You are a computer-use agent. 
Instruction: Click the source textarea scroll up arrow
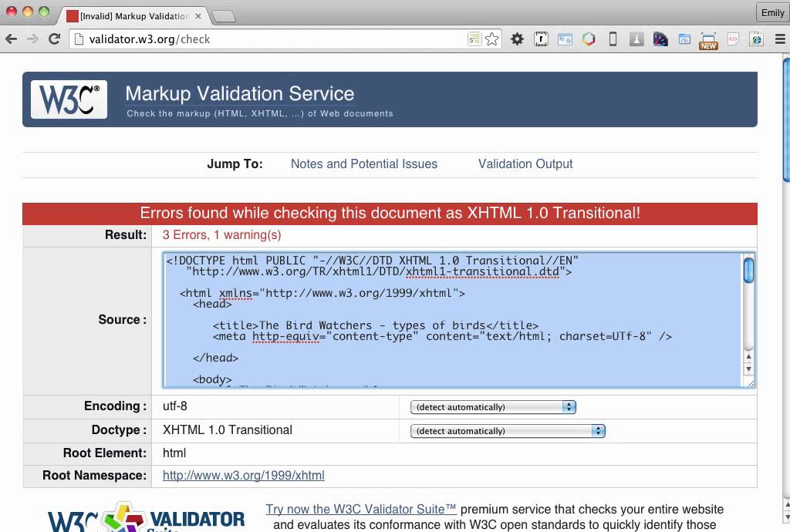click(x=748, y=356)
